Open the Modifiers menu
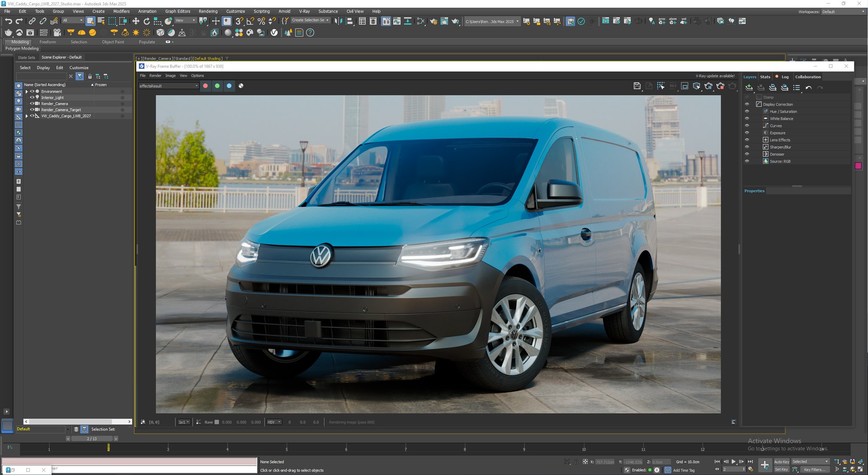The image size is (868, 475). pos(121,11)
